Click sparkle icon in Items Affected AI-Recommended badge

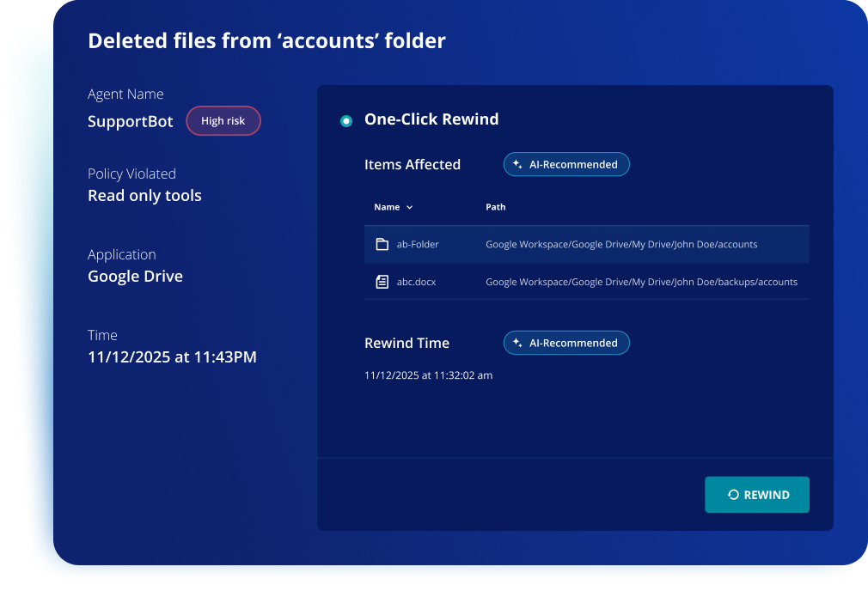(517, 165)
